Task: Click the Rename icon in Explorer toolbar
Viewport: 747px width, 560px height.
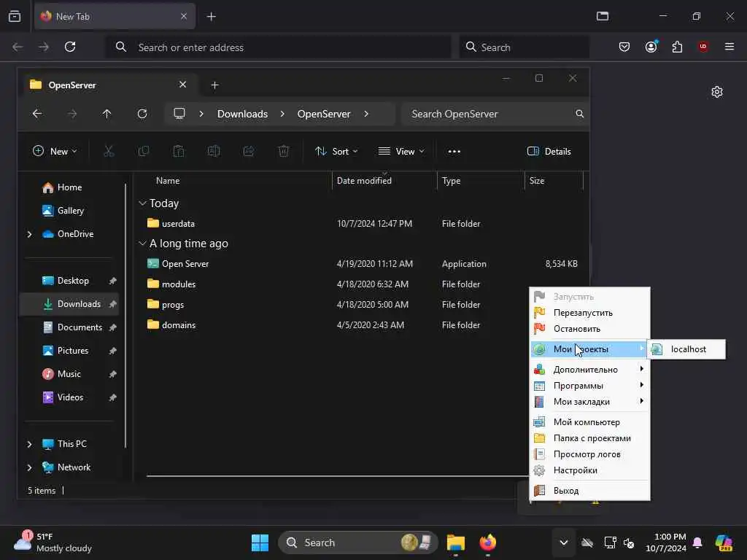Action: click(x=214, y=152)
